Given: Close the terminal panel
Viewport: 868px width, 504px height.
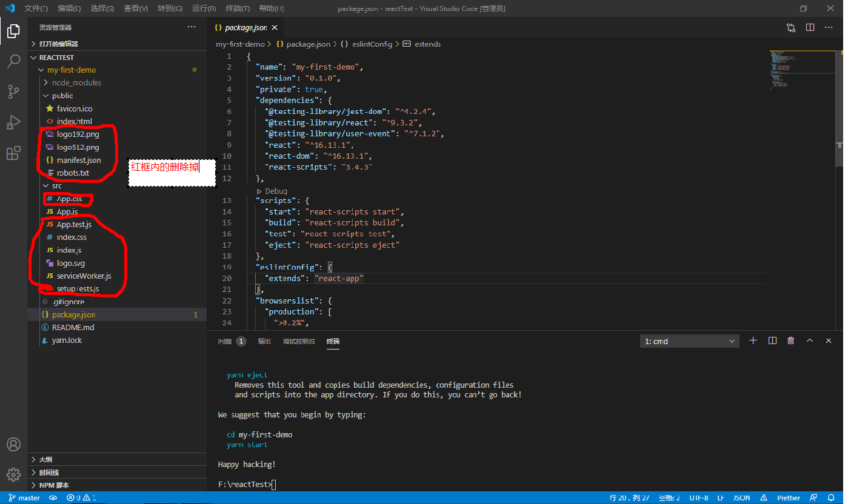Looking at the screenshot, I should click(829, 340).
